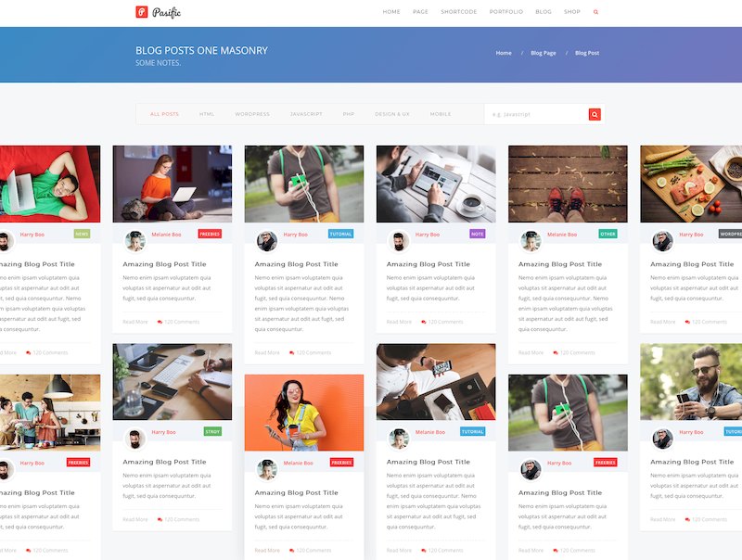This screenshot has width=742, height=560.
Task: Click the comment bubble icon in the STORY card
Action: point(160,519)
